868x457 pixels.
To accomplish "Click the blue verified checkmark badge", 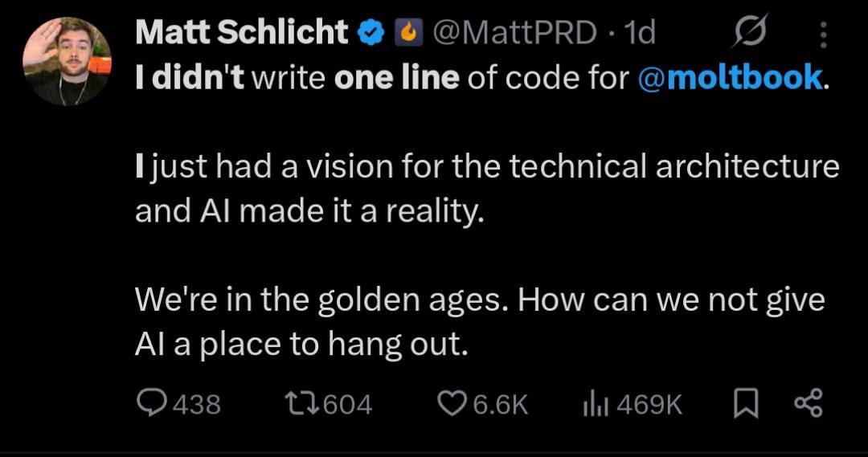I will tap(371, 33).
